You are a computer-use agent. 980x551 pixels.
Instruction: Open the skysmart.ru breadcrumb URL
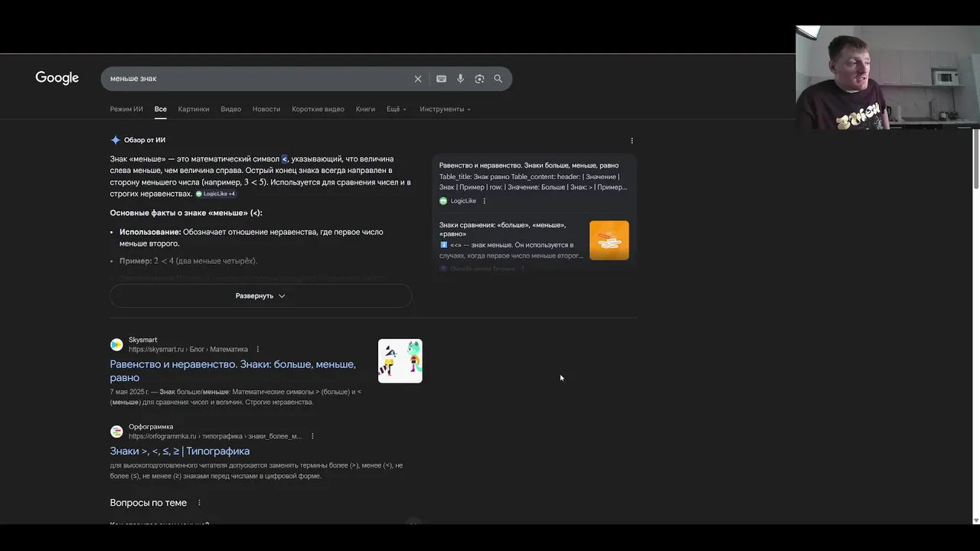pyautogui.click(x=188, y=350)
